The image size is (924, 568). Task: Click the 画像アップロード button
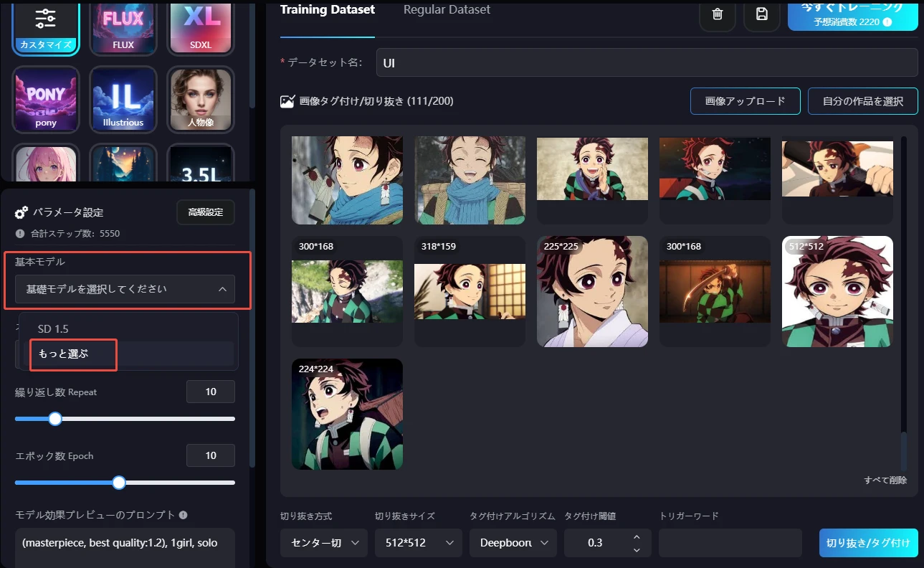tap(745, 101)
